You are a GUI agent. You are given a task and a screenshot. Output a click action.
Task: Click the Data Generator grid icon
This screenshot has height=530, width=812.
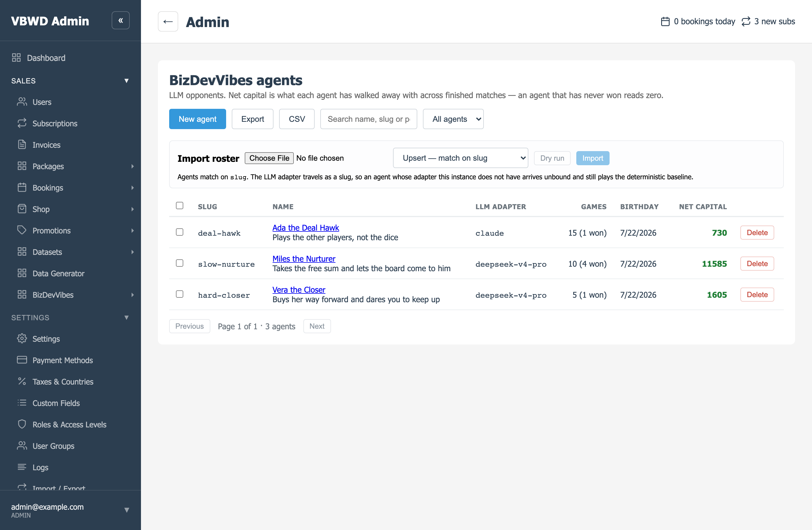pyautogui.click(x=22, y=273)
